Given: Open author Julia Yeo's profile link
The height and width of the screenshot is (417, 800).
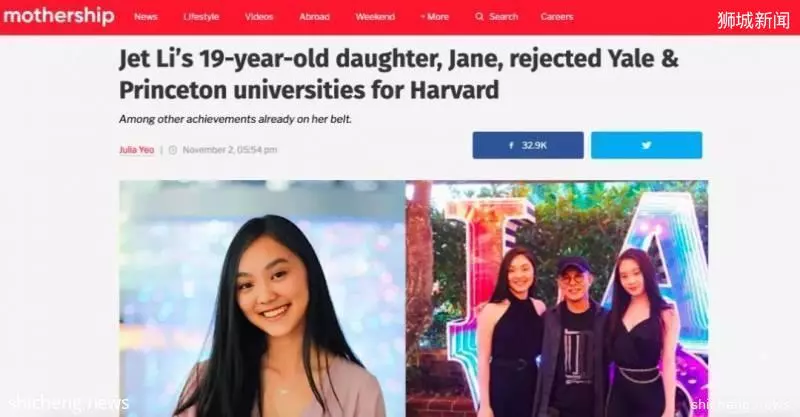Looking at the screenshot, I should [x=136, y=150].
